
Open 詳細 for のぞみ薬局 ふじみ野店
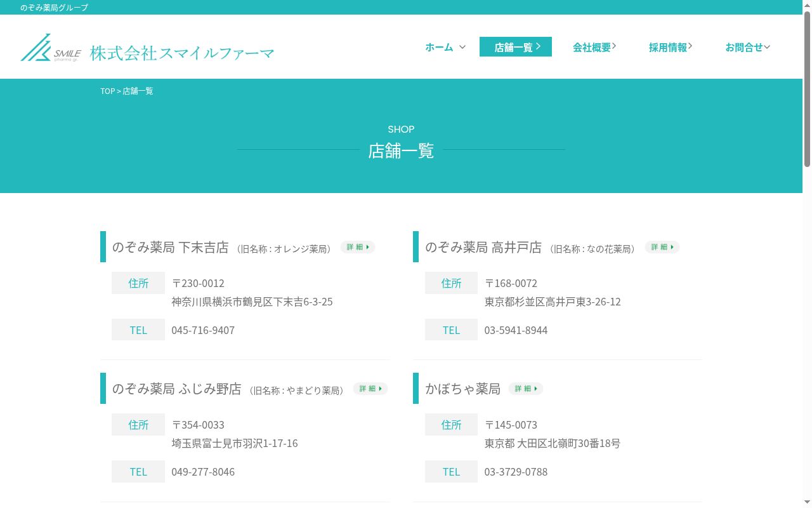point(370,389)
